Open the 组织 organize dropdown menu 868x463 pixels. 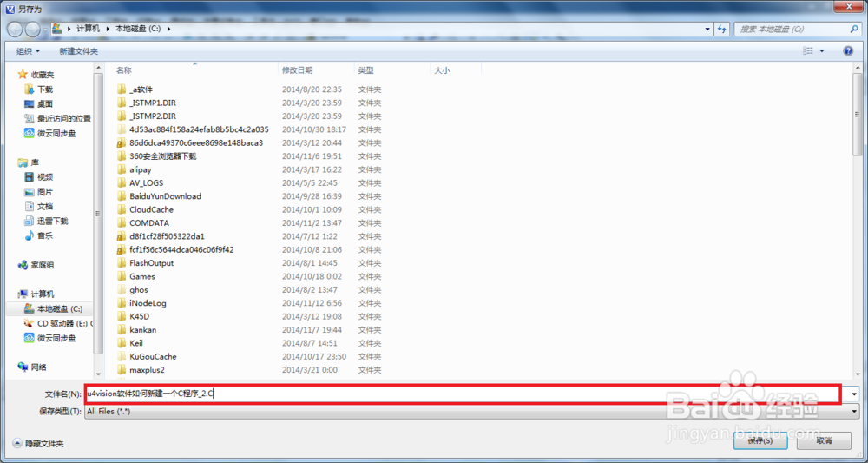pos(29,51)
